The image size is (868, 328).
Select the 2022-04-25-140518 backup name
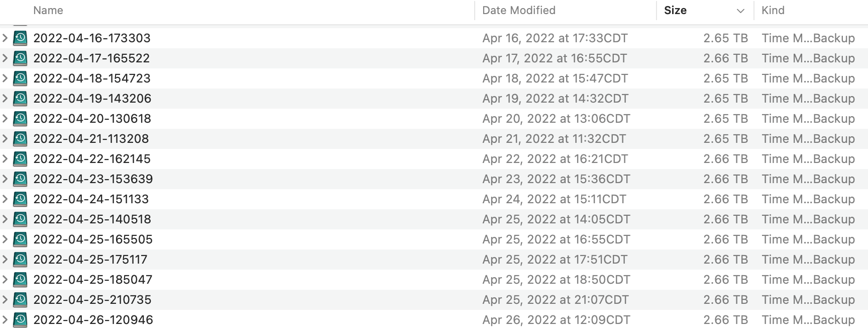pyautogui.click(x=92, y=219)
